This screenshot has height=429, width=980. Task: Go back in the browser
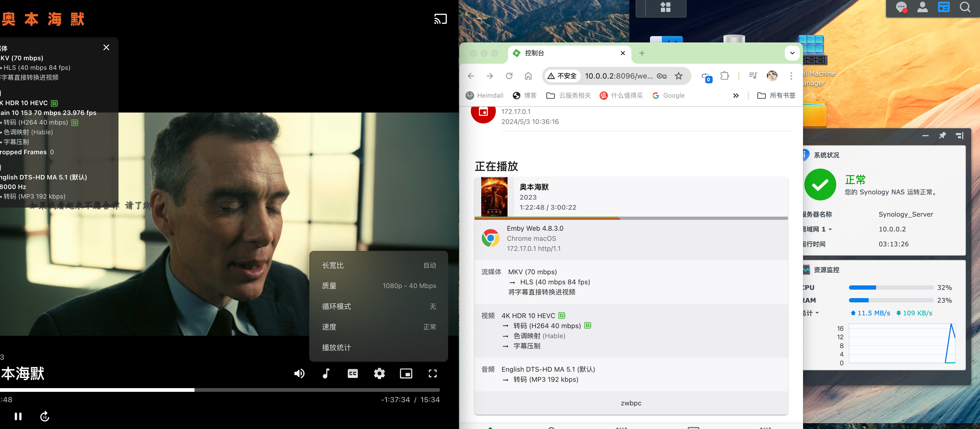471,76
